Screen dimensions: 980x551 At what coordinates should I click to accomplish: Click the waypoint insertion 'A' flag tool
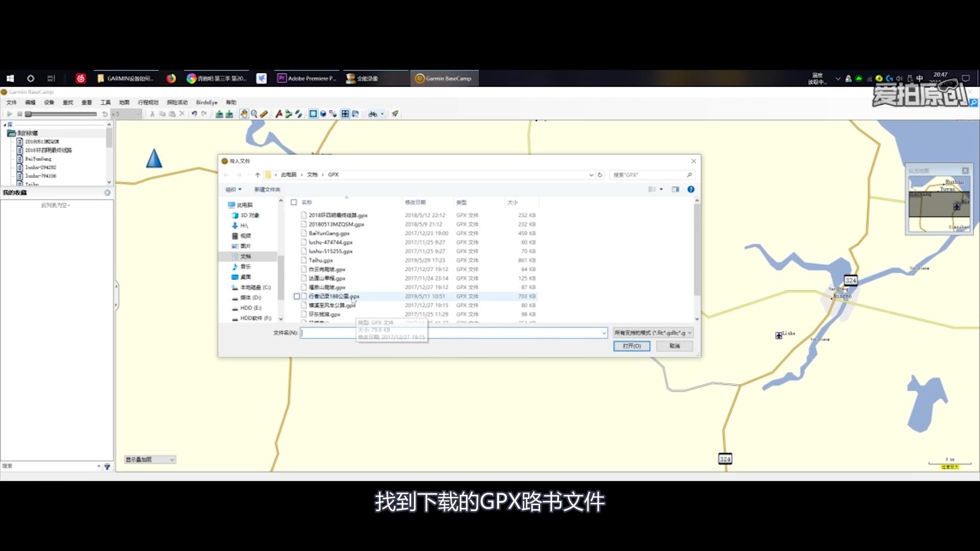pyautogui.click(x=280, y=113)
